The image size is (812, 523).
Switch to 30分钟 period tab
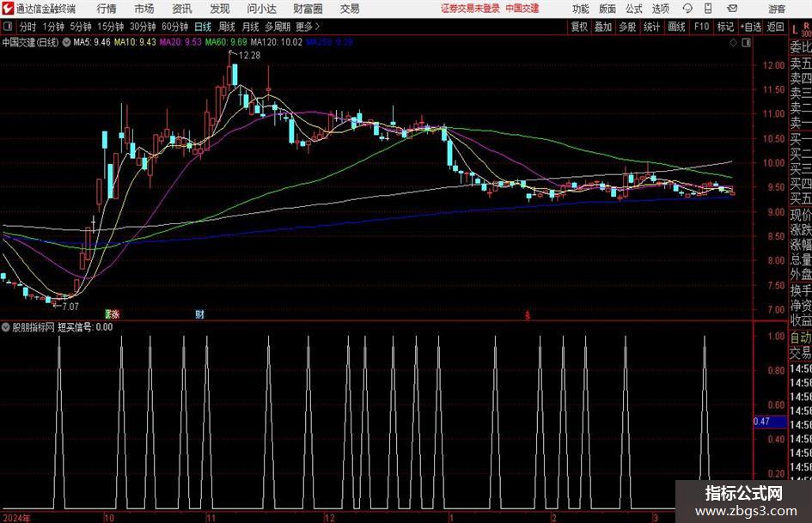(x=143, y=27)
